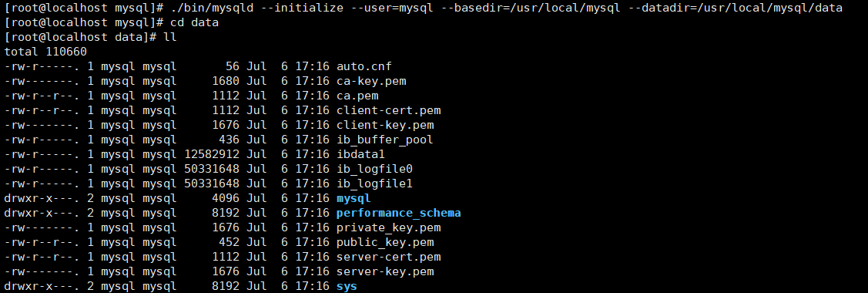Screen dimensions: 868x293
Task: Click the ca.pem file entry
Action: (357, 96)
